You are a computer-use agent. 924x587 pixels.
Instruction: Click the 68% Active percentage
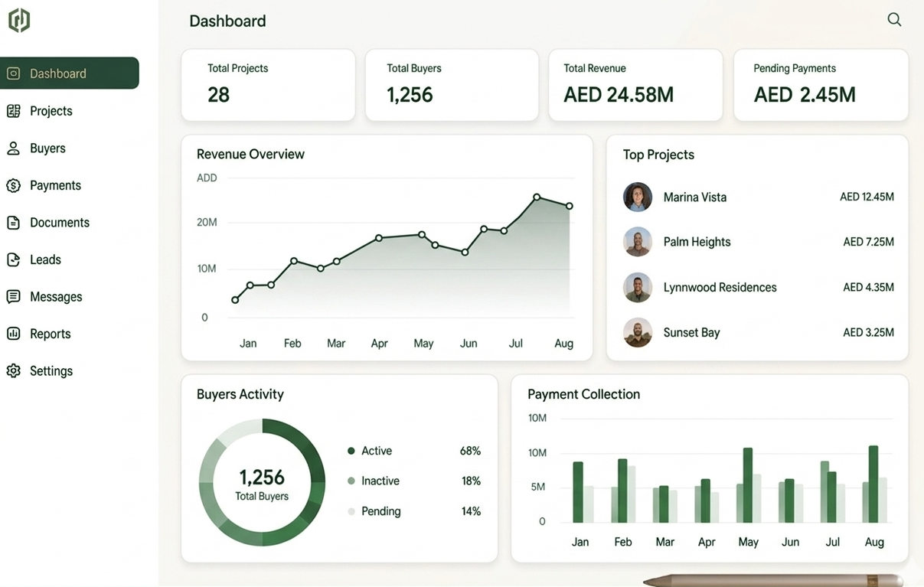click(470, 451)
